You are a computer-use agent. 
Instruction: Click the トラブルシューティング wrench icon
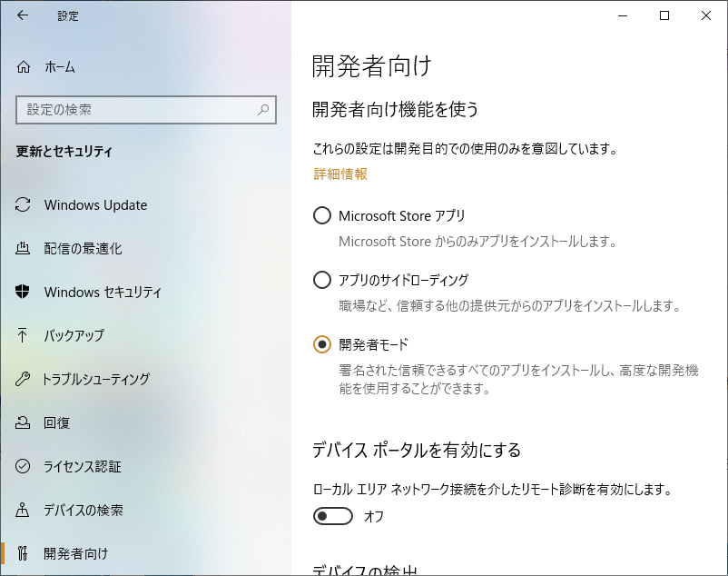pos(23,379)
